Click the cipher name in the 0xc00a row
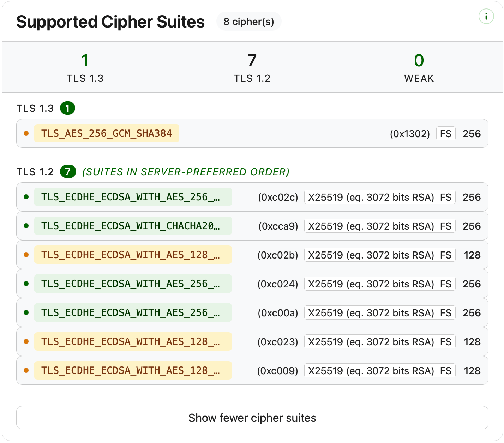Image resolution: width=504 pixels, height=443 pixels. pos(133,312)
